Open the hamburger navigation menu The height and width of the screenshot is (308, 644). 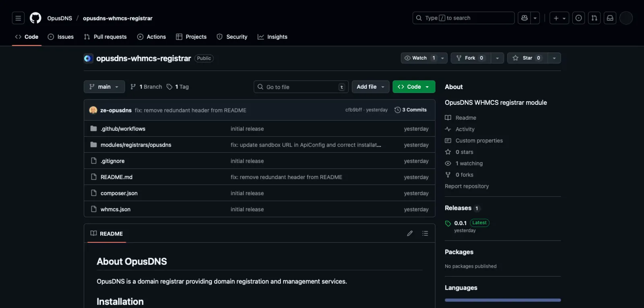coord(18,18)
